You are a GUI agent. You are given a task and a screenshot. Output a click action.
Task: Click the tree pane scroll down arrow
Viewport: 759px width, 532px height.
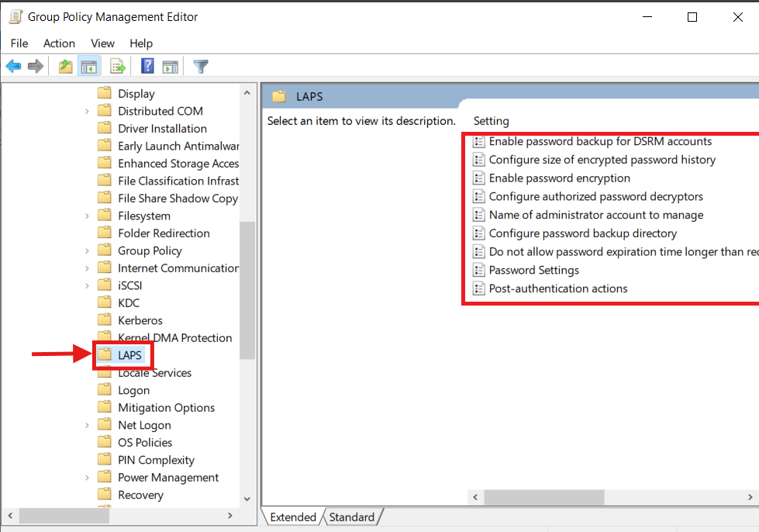(x=247, y=499)
